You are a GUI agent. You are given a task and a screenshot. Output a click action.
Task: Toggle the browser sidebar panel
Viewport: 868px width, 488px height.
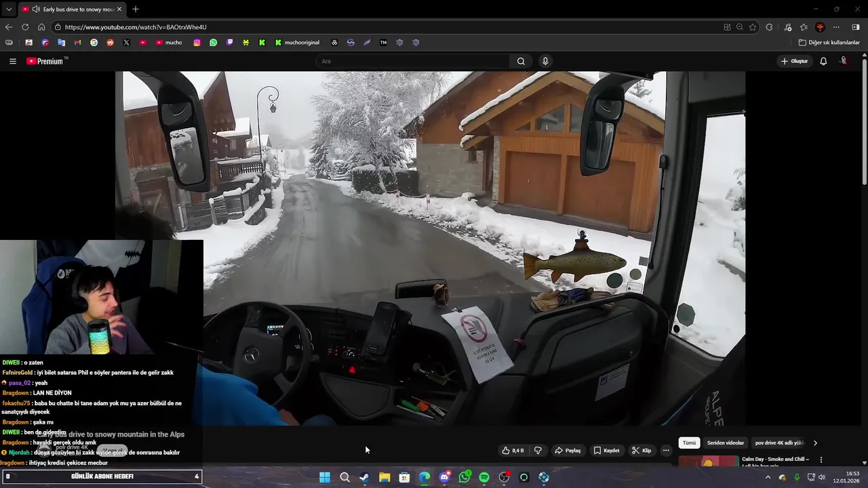tap(856, 27)
